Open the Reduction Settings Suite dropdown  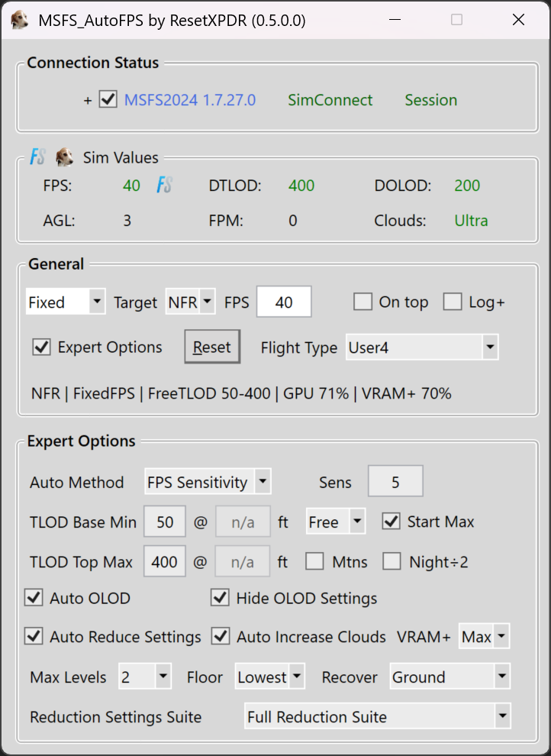point(378,716)
